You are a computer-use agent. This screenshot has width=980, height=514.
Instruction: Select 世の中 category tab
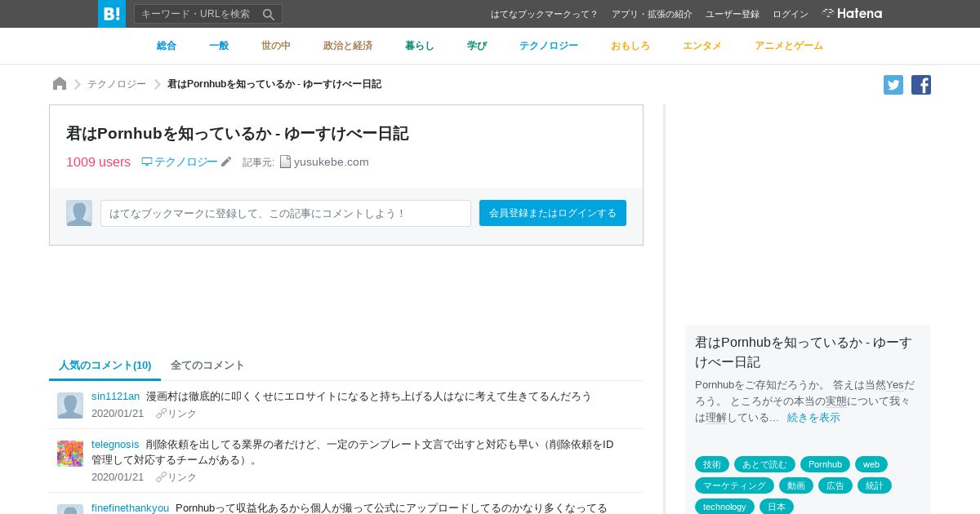coord(276,46)
